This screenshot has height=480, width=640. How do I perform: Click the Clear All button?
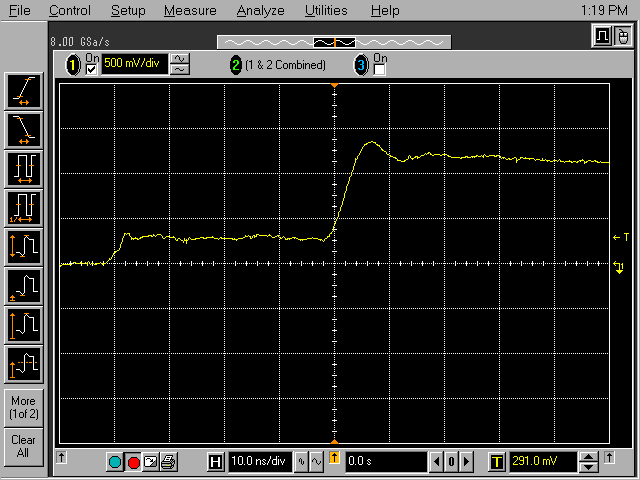coord(24,447)
